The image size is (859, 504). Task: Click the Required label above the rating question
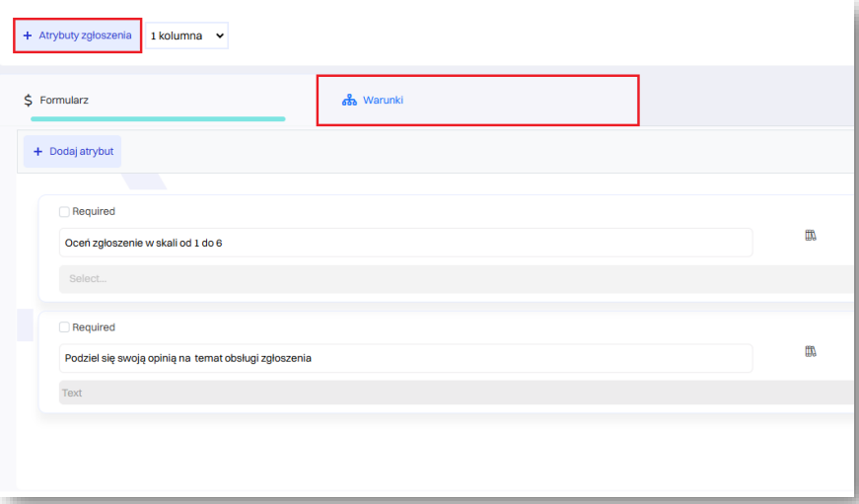94,211
